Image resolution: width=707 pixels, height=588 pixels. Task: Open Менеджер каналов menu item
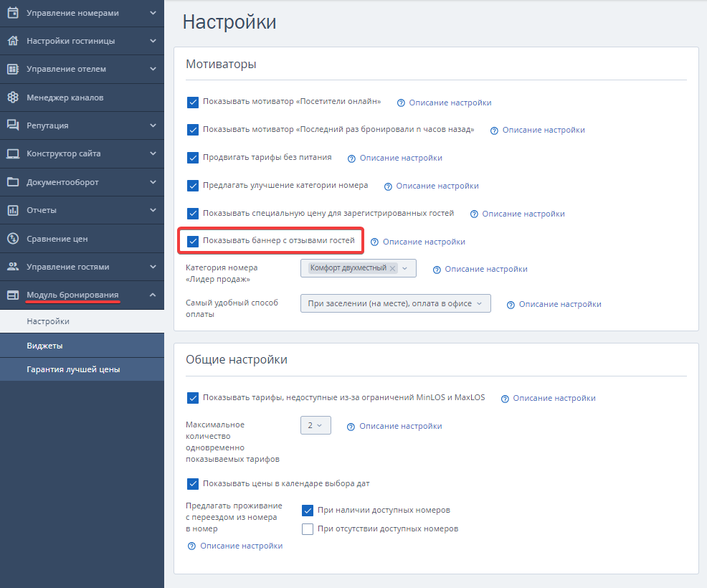pos(82,98)
